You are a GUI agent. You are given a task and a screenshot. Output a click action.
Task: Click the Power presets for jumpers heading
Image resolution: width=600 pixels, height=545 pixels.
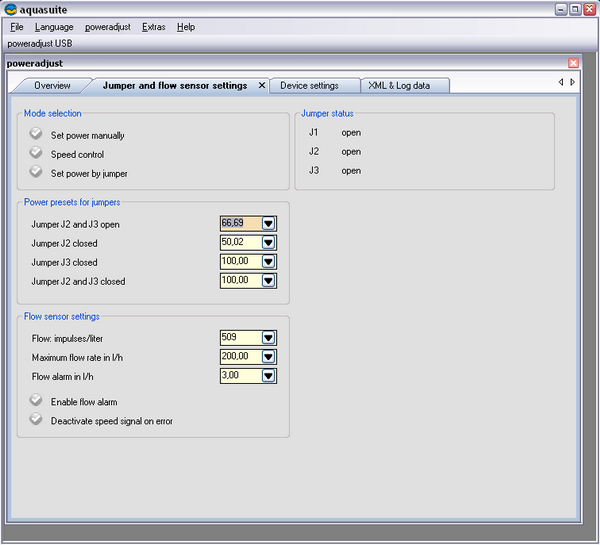click(x=72, y=202)
